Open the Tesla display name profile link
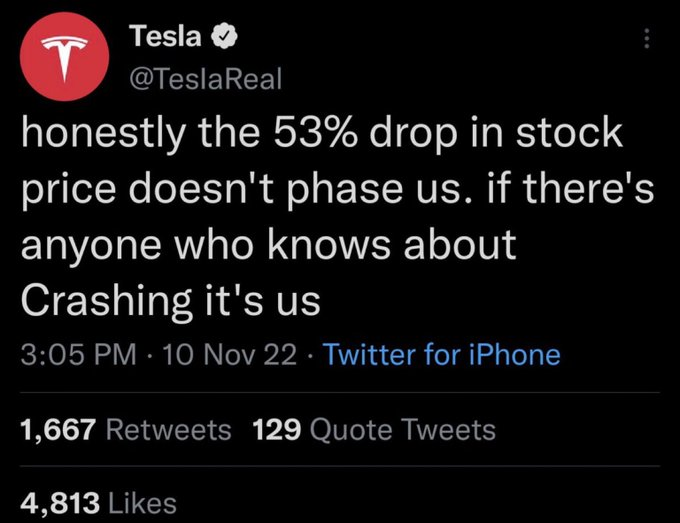The height and width of the screenshot is (523, 680). coord(165,36)
